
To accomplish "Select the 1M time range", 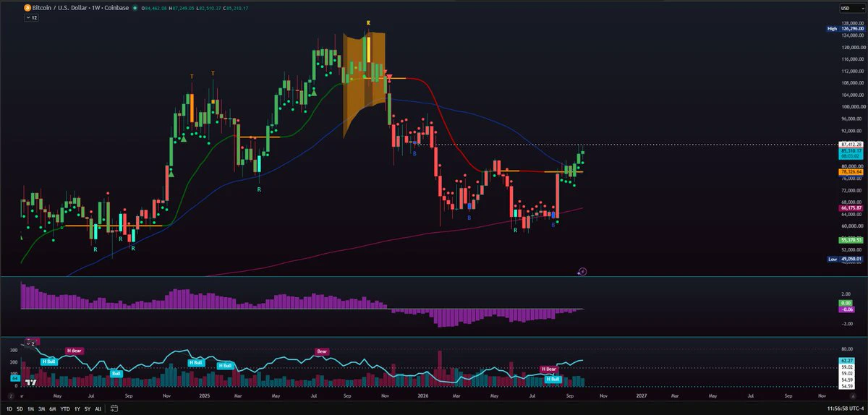I will pos(31,408).
